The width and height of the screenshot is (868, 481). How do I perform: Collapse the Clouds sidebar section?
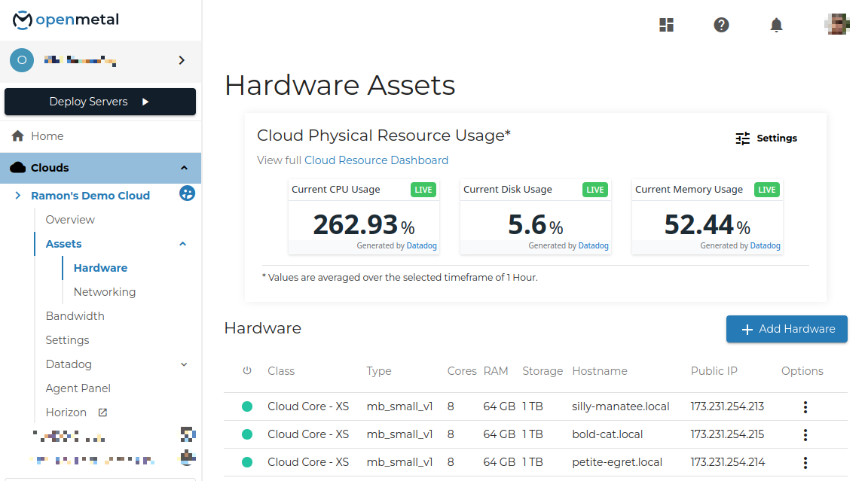184,168
